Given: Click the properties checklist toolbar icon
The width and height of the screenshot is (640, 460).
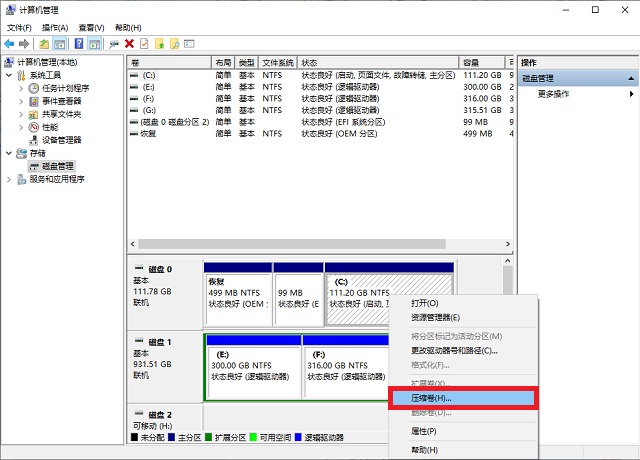Looking at the screenshot, I should [x=144, y=44].
